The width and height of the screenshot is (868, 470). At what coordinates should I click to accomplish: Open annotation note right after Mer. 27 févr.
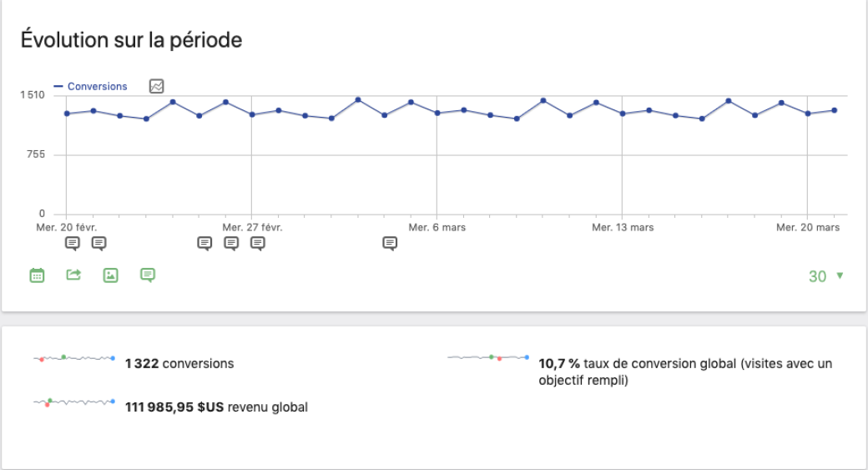tap(258, 244)
